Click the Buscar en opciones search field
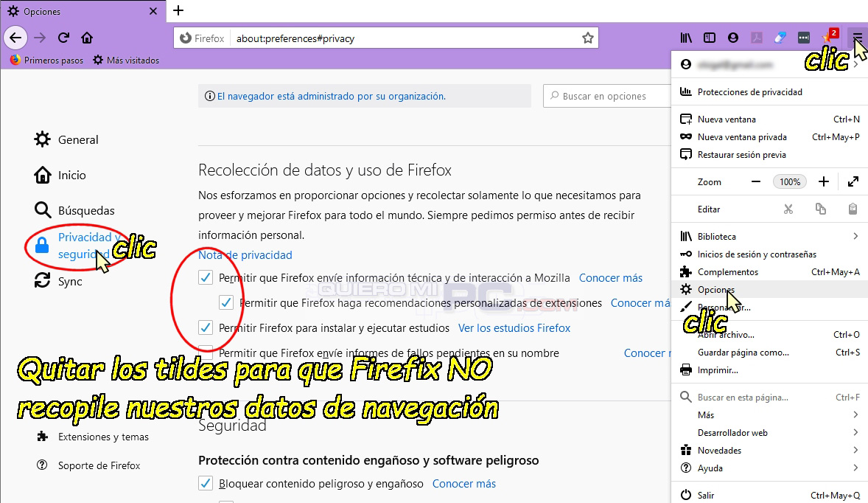This screenshot has width=868, height=503. click(x=607, y=96)
